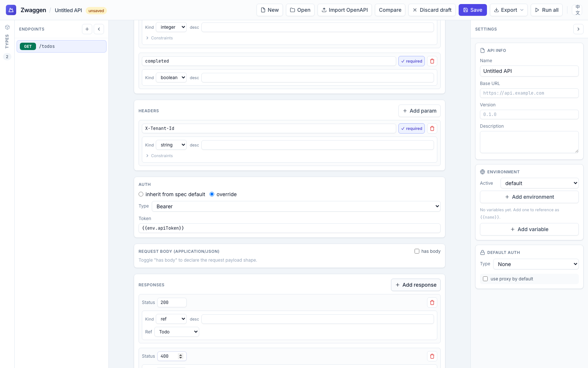Add a new environment
This screenshot has height=368, width=588.
click(x=529, y=197)
